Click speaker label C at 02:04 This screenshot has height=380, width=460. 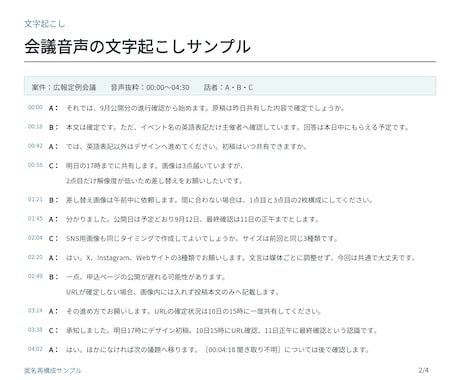tap(53, 238)
